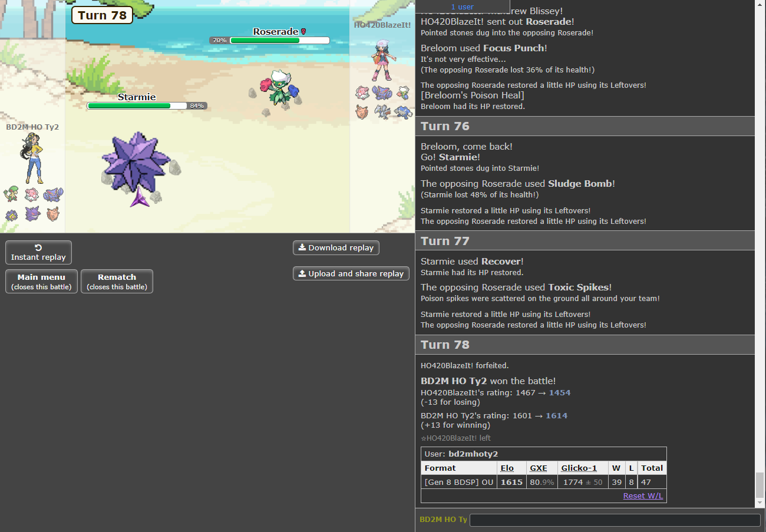Click the Total games 47 cell
This screenshot has height=532, width=766.
click(x=652, y=482)
